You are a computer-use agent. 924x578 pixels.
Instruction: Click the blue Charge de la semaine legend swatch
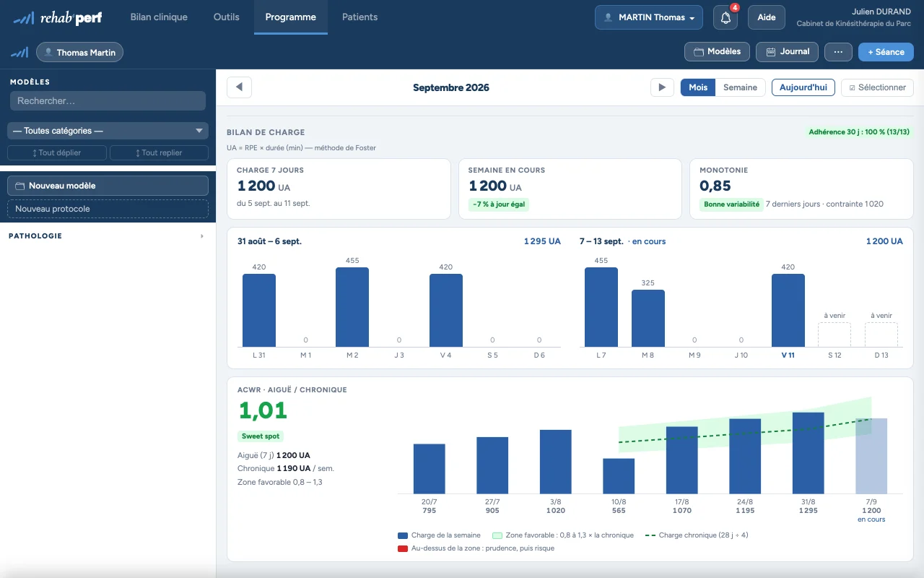403,535
